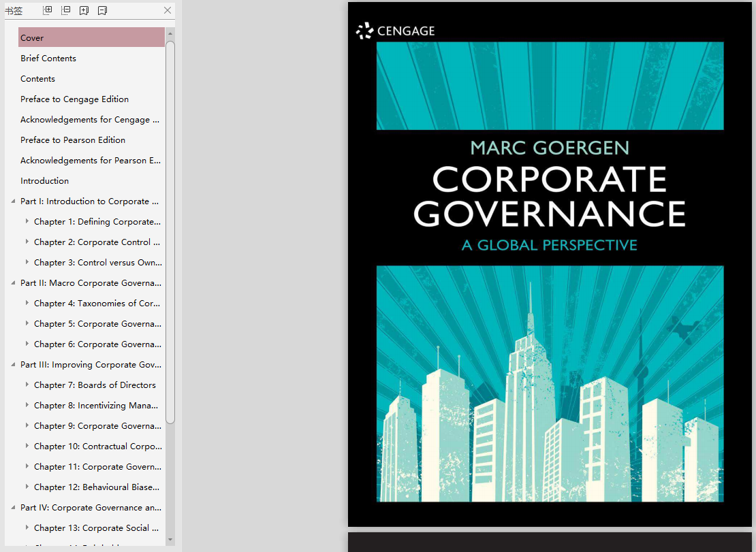Expand Chapter 10: Contractual Corporate arrow
Image resolution: width=756 pixels, height=552 pixels.
(27, 446)
